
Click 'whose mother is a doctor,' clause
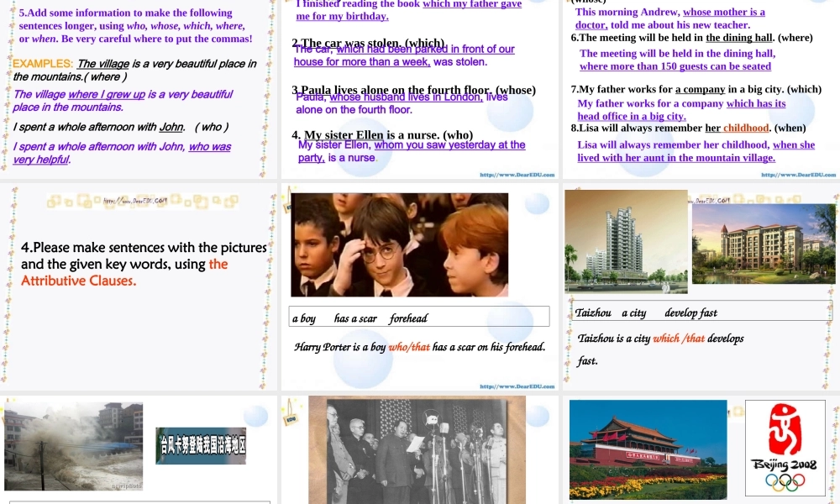coord(670,18)
